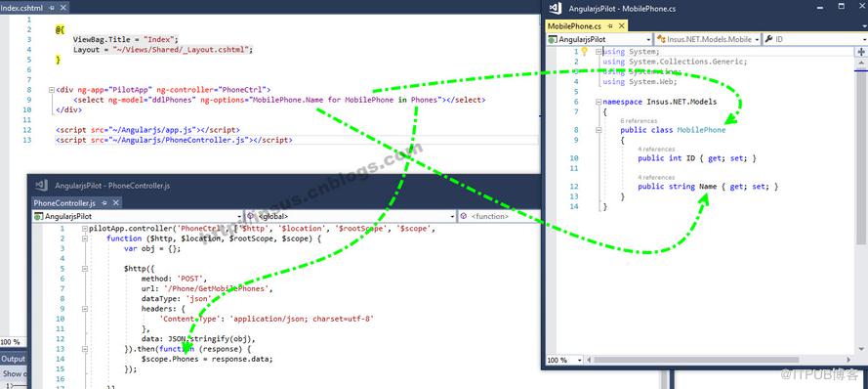Click 'Name' property in MobilePhone.cs
Image resolution: width=868 pixels, height=389 pixels.
(x=708, y=187)
